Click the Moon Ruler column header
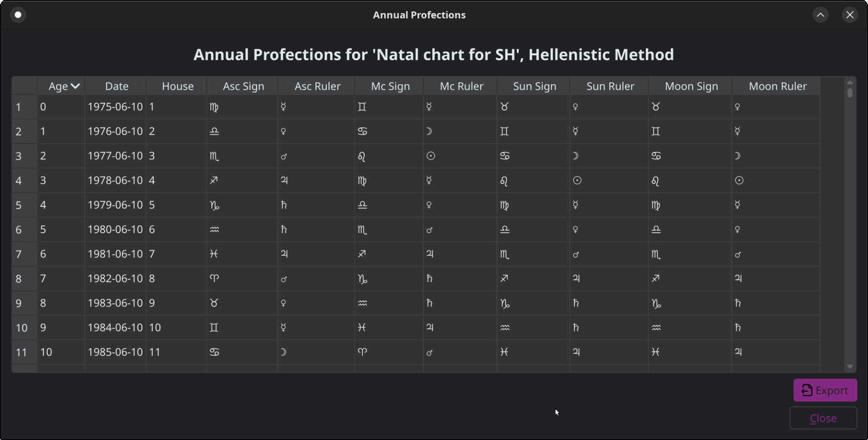868x440 pixels. (x=777, y=86)
